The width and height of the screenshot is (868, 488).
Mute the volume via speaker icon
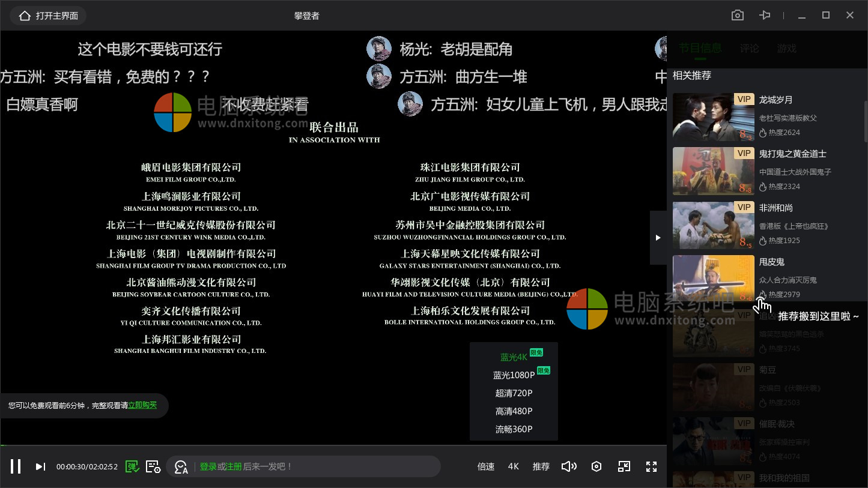click(x=569, y=466)
